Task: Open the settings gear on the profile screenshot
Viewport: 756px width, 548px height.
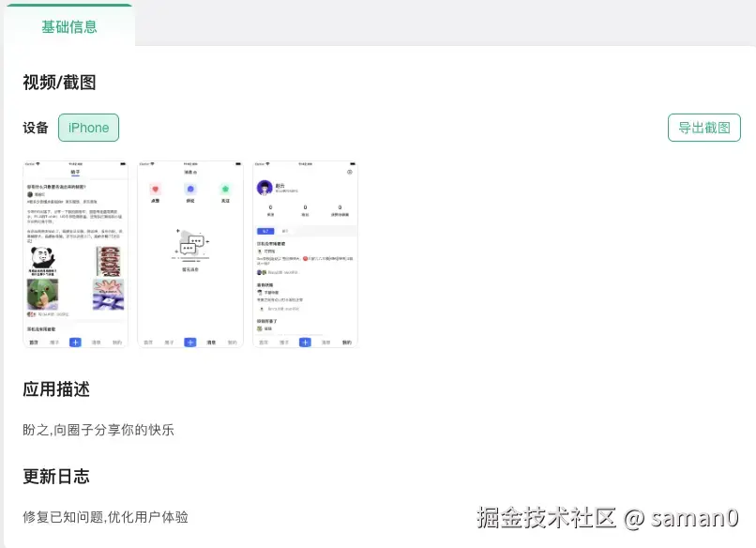Action: coord(349,173)
